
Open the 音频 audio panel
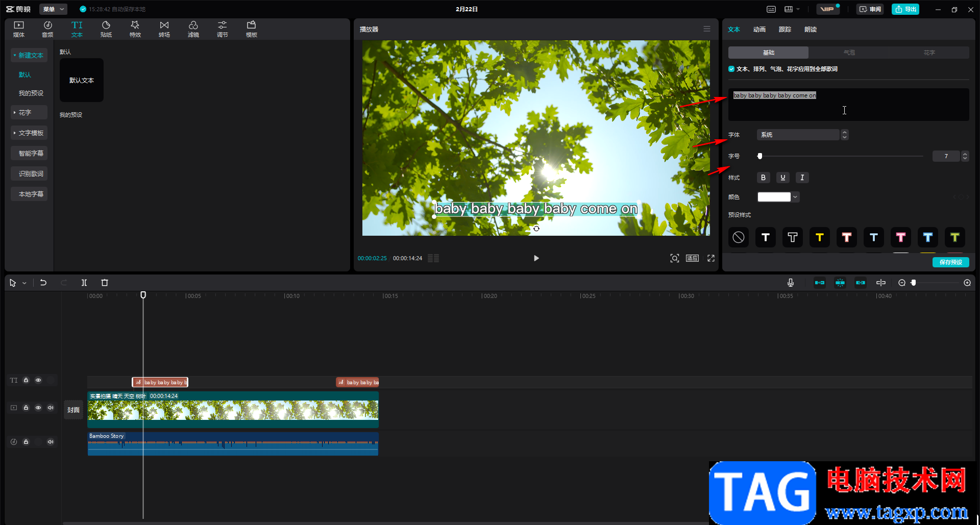pos(47,29)
